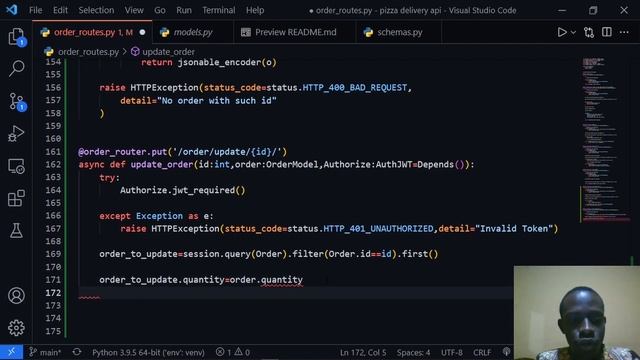The width and height of the screenshot is (640, 360).
Task: Open remote window indicator in status bar
Action: click(x=11, y=352)
